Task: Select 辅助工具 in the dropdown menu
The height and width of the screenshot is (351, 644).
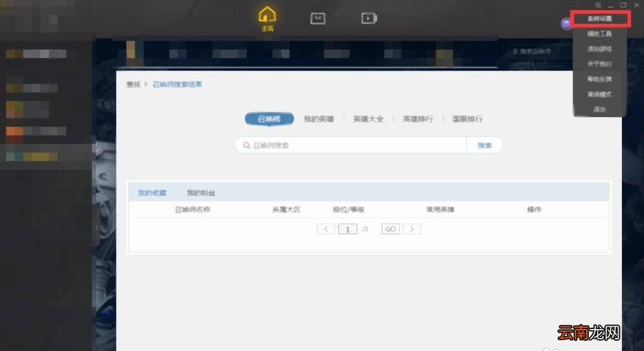Action: pos(599,34)
